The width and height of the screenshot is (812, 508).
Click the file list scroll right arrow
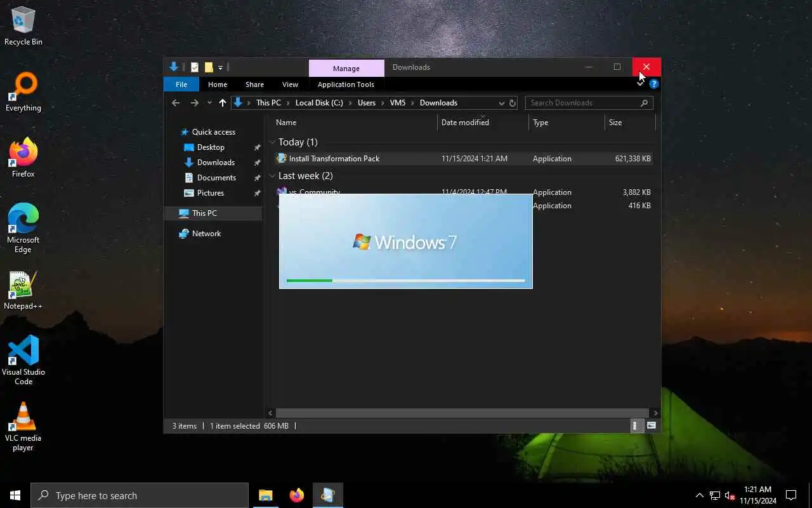tap(655, 413)
